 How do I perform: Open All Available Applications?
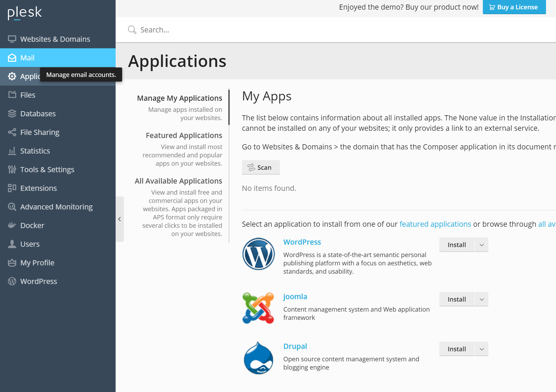[x=178, y=181]
